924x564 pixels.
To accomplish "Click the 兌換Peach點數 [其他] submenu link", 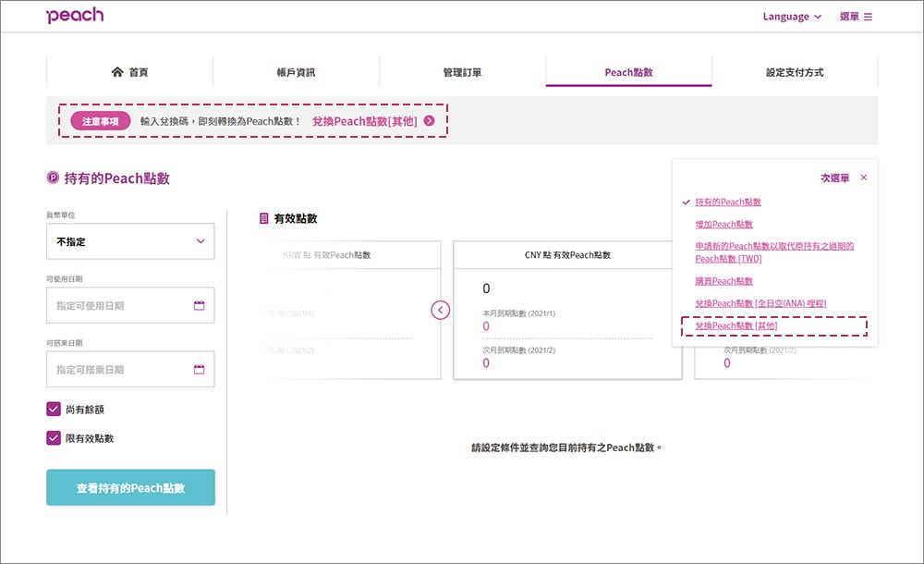I will [736, 325].
